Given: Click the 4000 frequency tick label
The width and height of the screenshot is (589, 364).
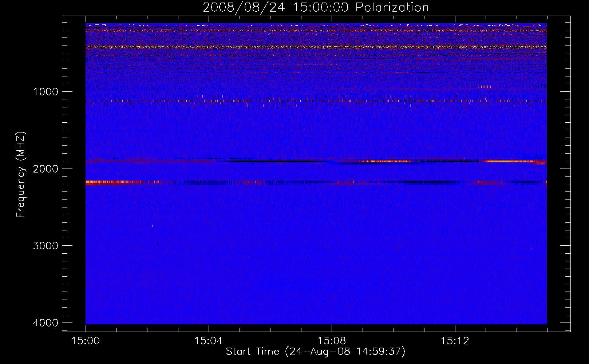Looking at the screenshot, I should (46, 323).
